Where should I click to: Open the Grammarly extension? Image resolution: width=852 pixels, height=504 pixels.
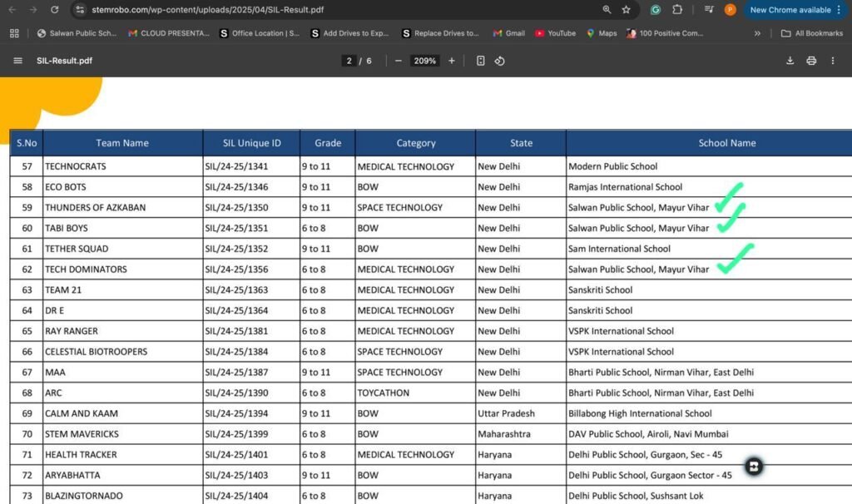point(656,10)
